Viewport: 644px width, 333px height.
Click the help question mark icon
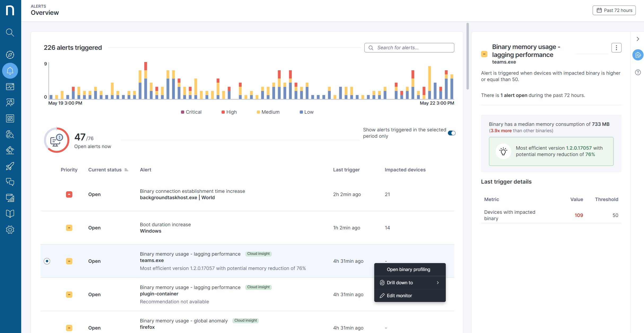pyautogui.click(x=638, y=72)
